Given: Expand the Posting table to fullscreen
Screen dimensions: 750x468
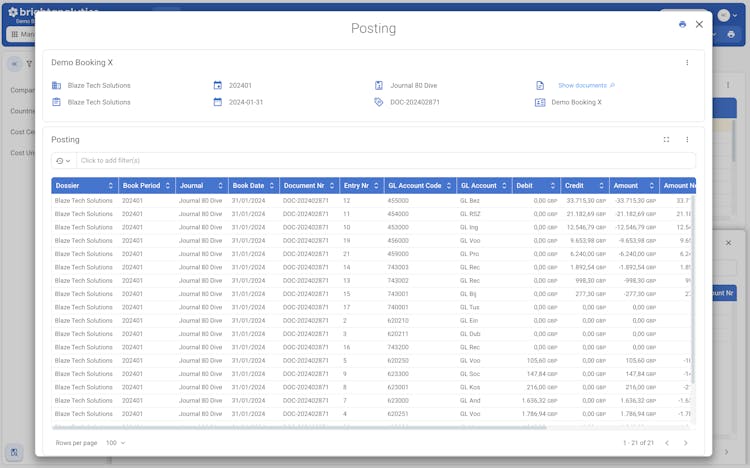Looking at the screenshot, I should pyautogui.click(x=666, y=140).
